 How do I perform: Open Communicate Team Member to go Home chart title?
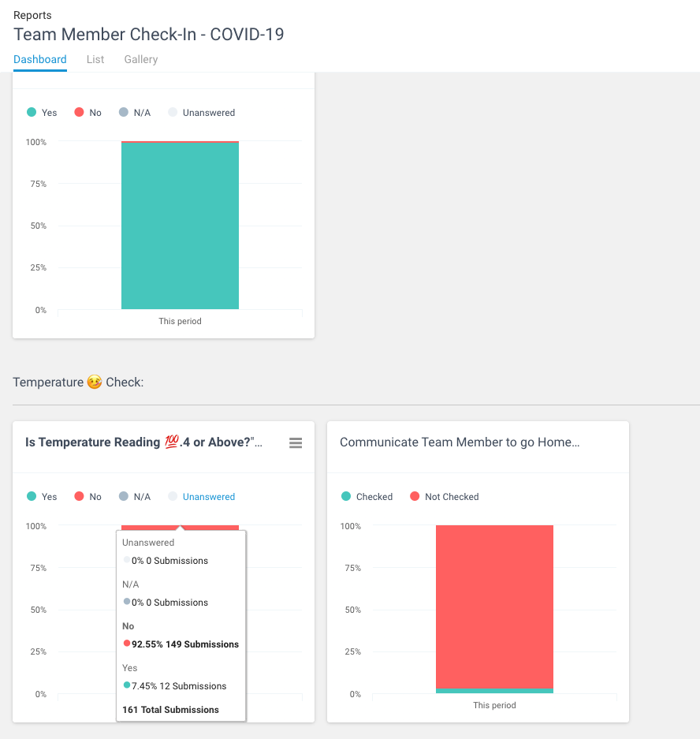460,442
